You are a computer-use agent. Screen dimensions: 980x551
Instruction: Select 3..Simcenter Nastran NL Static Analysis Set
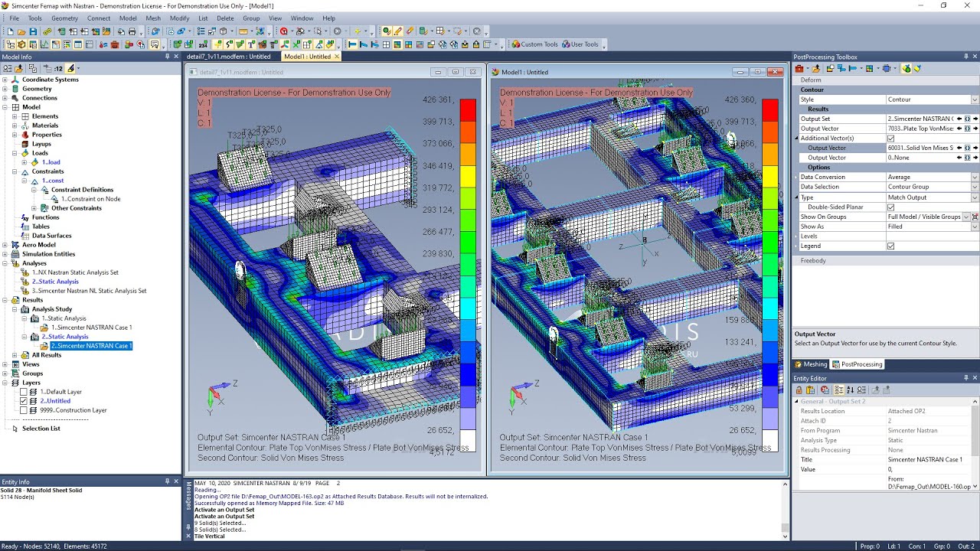click(x=89, y=291)
